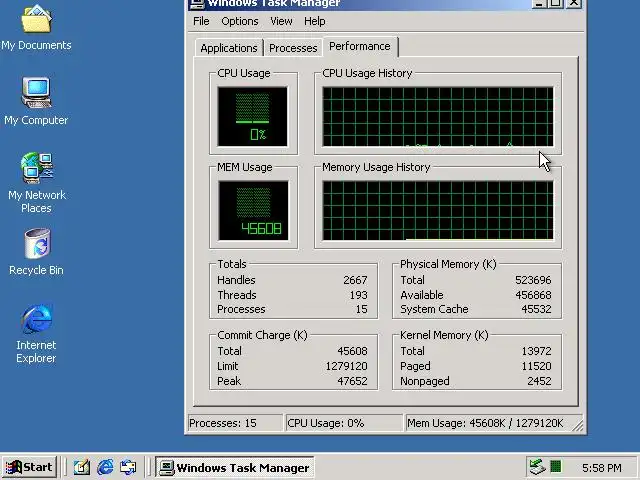Click Processes count 15 in Totals
640x480 pixels.
point(361,309)
